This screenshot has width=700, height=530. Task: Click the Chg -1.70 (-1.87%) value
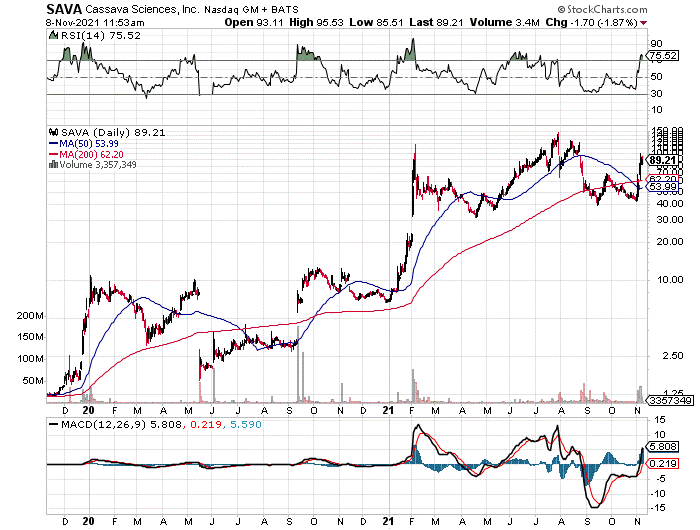point(592,22)
